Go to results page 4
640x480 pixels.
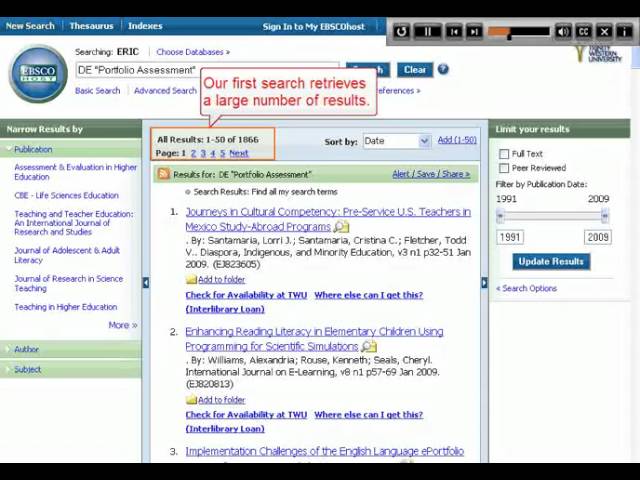click(213, 153)
